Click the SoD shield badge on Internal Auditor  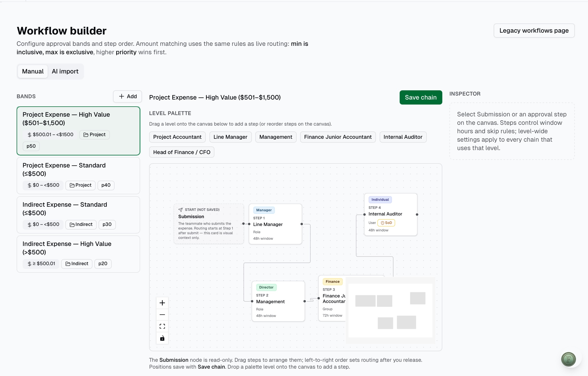click(x=386, y=223)
